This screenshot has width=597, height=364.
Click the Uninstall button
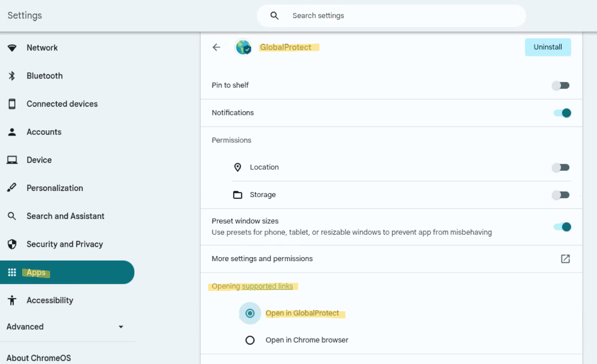(x=547, y=47)
